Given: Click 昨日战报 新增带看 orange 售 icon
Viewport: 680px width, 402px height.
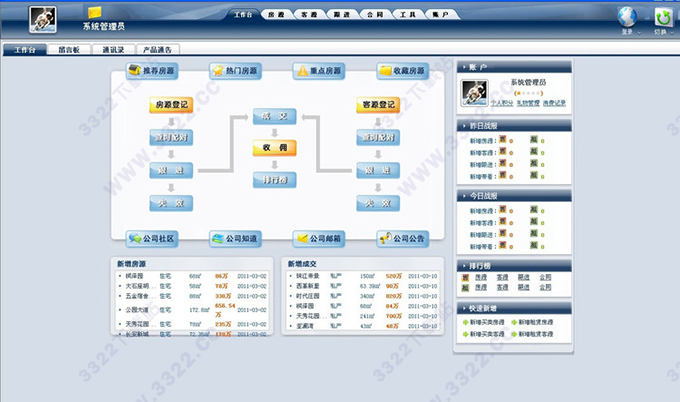Looking at the screenshot, I should click(503, 175).
